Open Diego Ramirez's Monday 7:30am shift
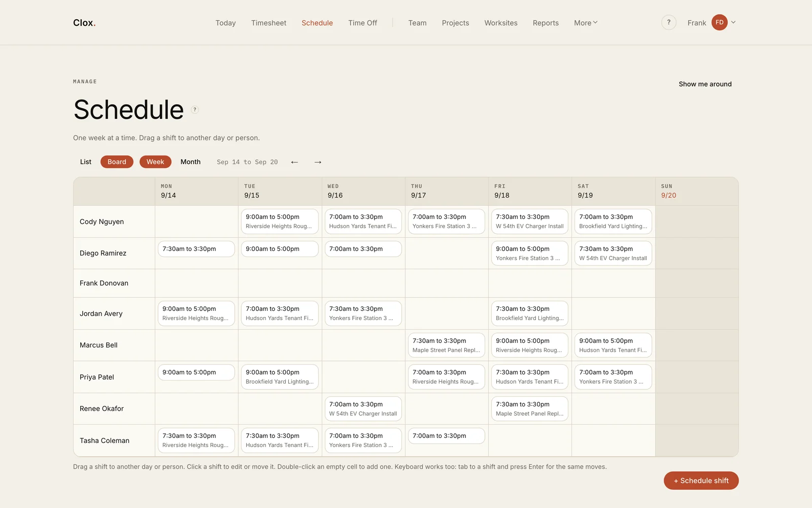 coord(196,249)
